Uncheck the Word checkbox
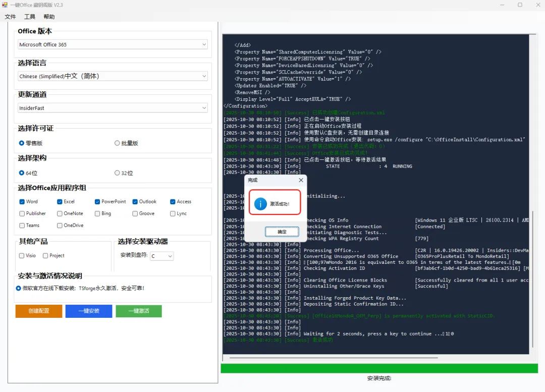This screenshot has width=545, height=392. click(22, 202)
